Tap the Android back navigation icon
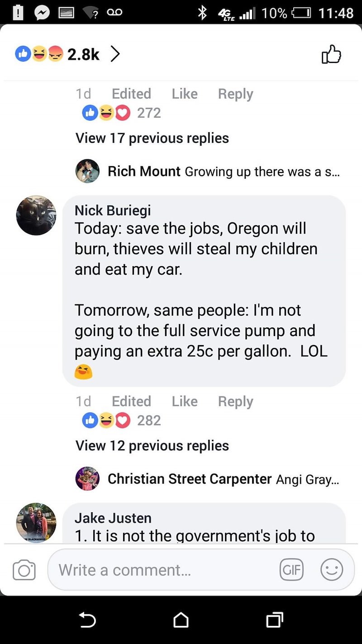Viewport: 362px width, 644px height. (87, 620)
